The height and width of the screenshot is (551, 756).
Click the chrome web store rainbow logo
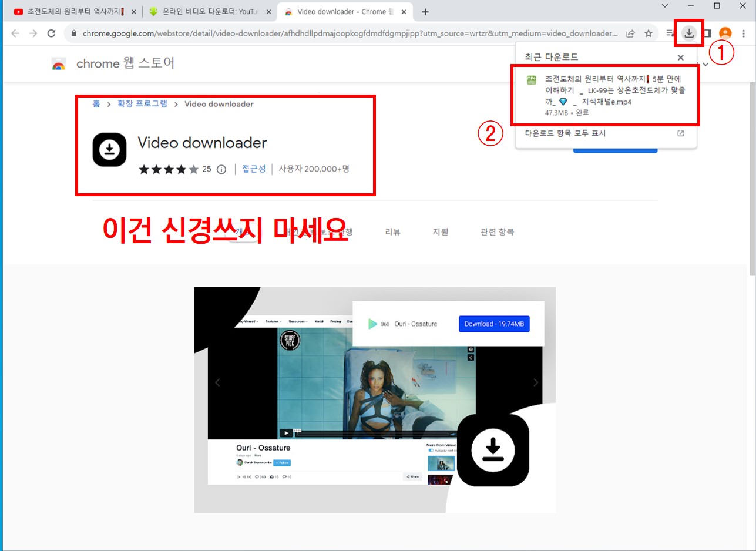tap(59, 63)
